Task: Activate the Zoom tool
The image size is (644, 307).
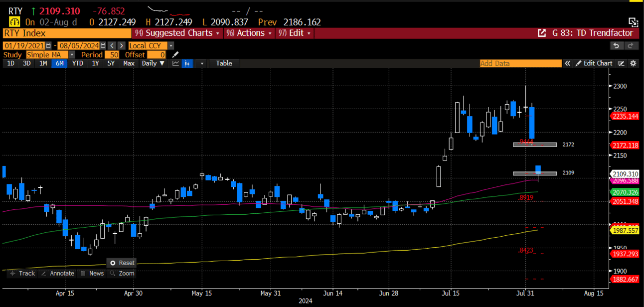Action: coord(122,273)
